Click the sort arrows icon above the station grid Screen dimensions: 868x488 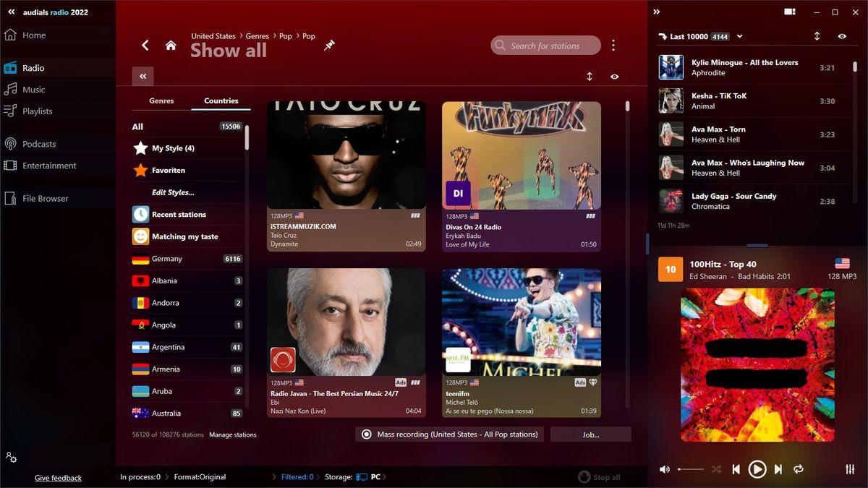[590, 77]
